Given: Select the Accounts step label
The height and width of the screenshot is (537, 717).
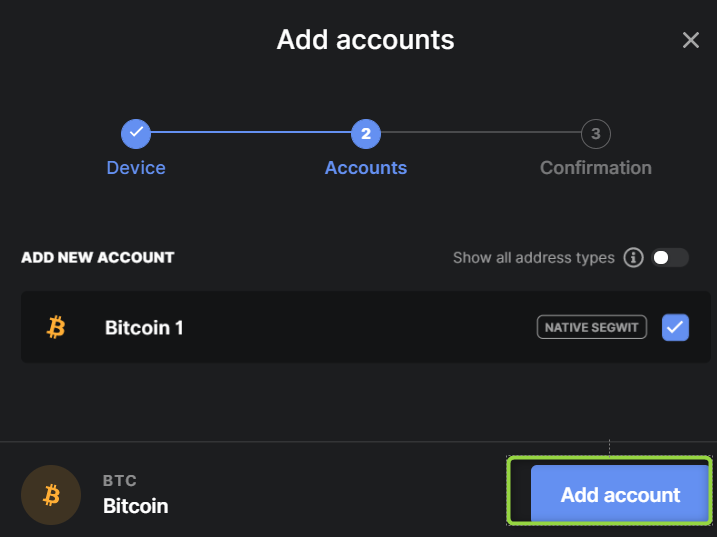Looking at the screenshot, I should pos(366,168).
